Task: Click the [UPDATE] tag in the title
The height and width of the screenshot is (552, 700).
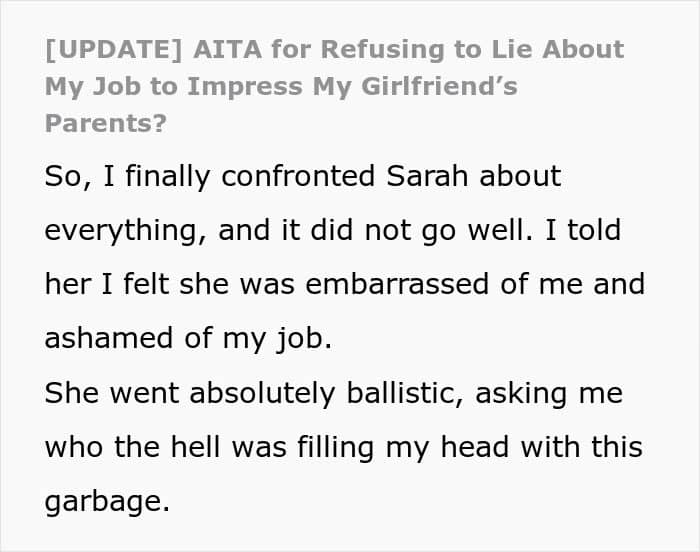Action: tap(103, 49)
